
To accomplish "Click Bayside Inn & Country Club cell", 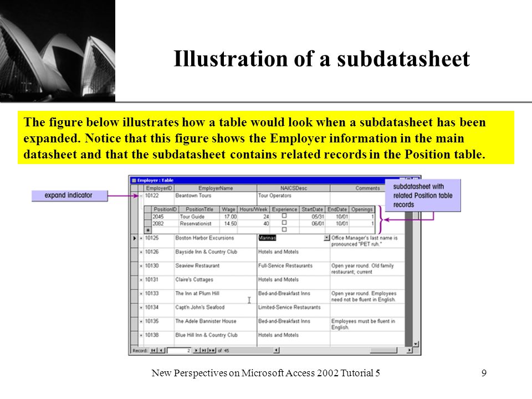I will pos(216,255).
